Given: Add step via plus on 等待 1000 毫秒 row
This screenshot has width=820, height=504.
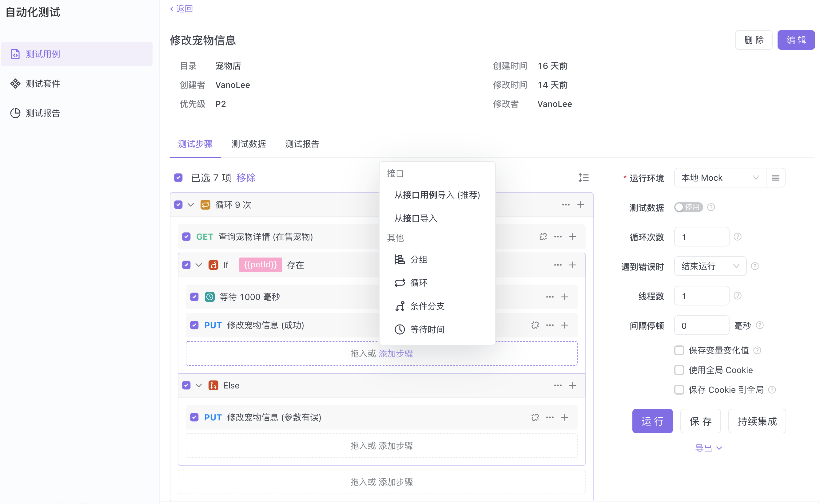Looking at the screenshot, I should [564, 297].
